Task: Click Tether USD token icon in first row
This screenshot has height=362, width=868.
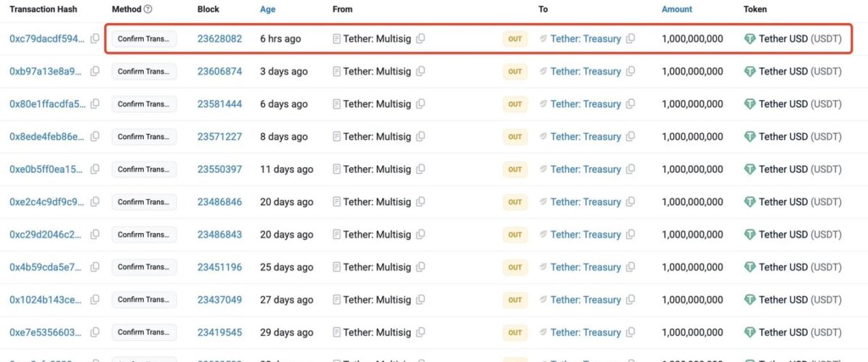Action: pos(750,39)
